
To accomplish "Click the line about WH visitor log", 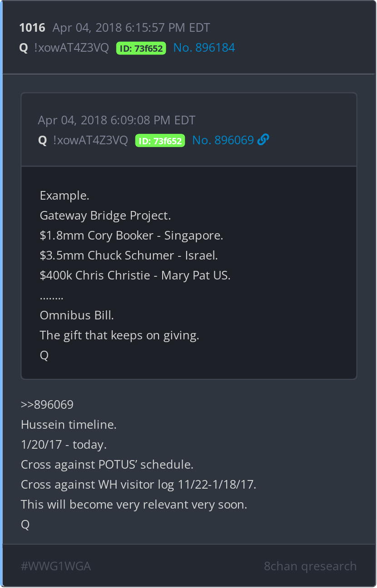I will (139, 485).
